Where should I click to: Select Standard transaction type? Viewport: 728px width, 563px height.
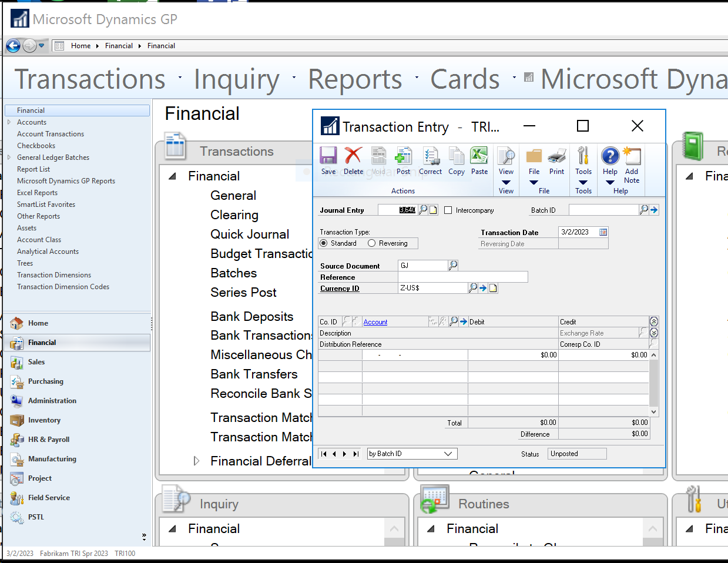point(324,243)
